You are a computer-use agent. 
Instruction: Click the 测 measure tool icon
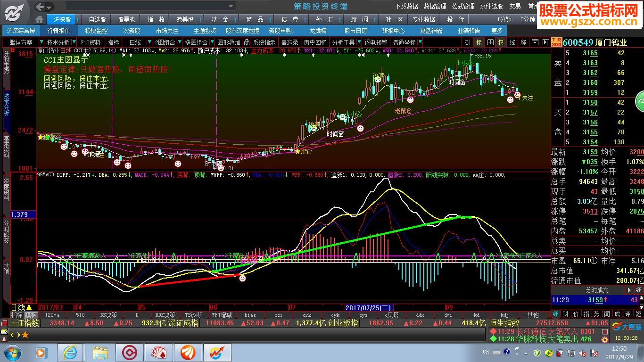(x=467, y=42)
